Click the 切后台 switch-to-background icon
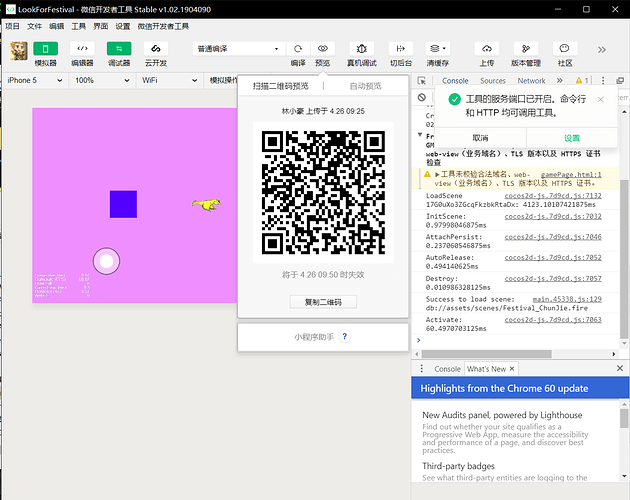The height and width of the screenshot is (500, 630). point(401,49)
